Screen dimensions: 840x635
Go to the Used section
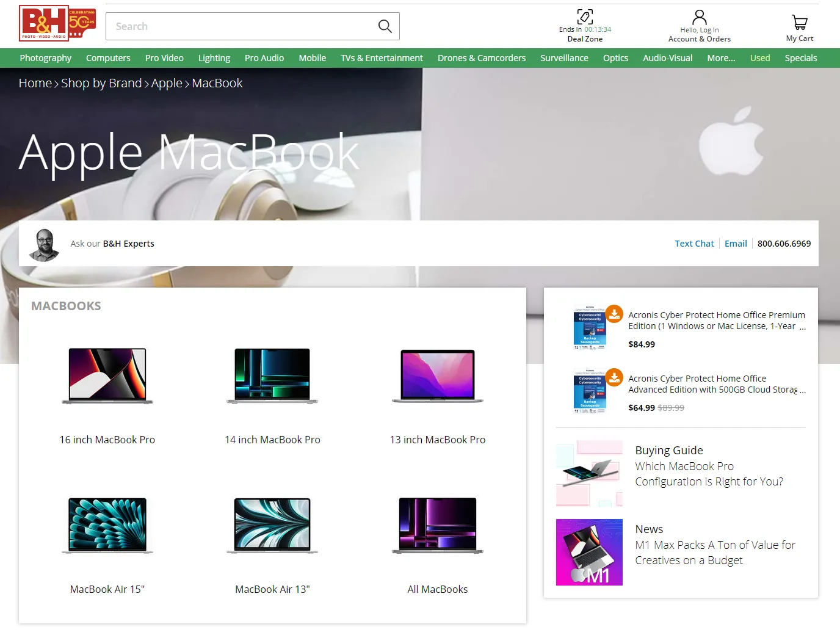(760, 58)
